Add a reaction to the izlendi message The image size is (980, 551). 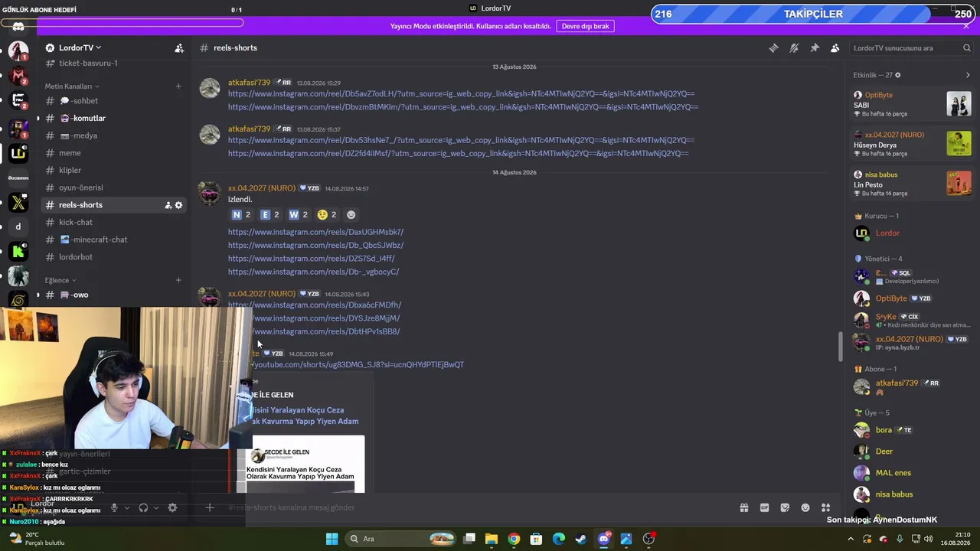coord(351,215)
